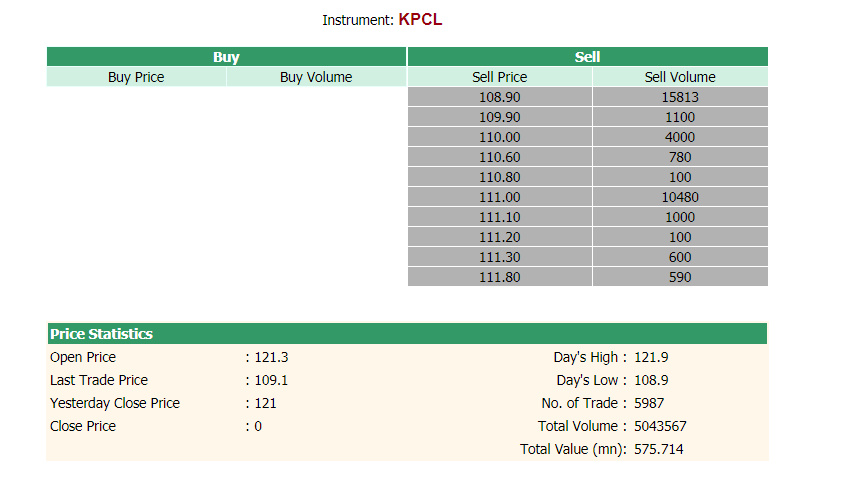Select sell price 111.00 cell

(x=499, y=197)
